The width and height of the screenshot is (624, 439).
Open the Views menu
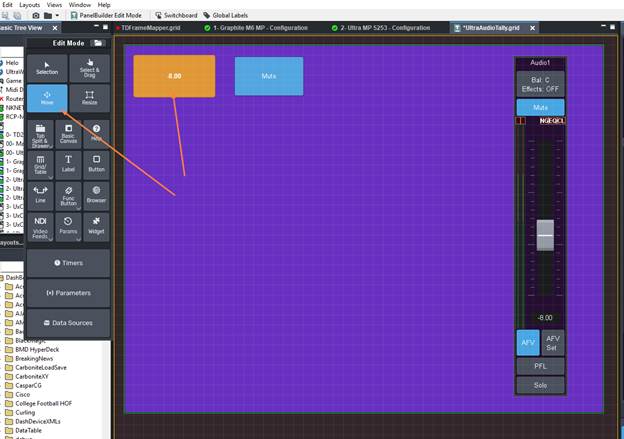(54, 5)
